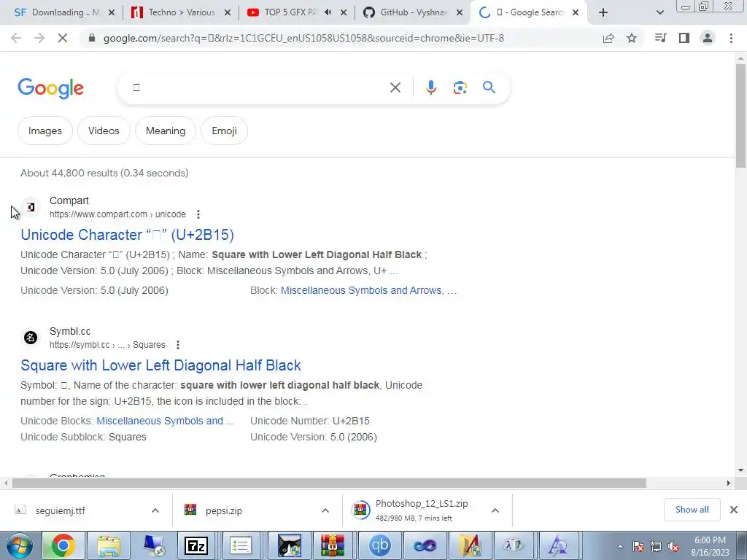Open Chrome from the taskbar

tap(63, 545)
